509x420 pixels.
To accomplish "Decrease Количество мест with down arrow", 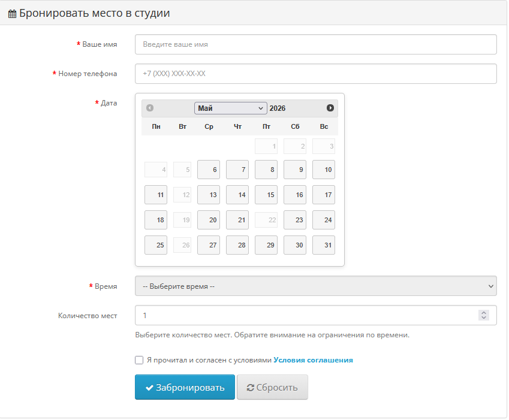I will coord(484,318).
